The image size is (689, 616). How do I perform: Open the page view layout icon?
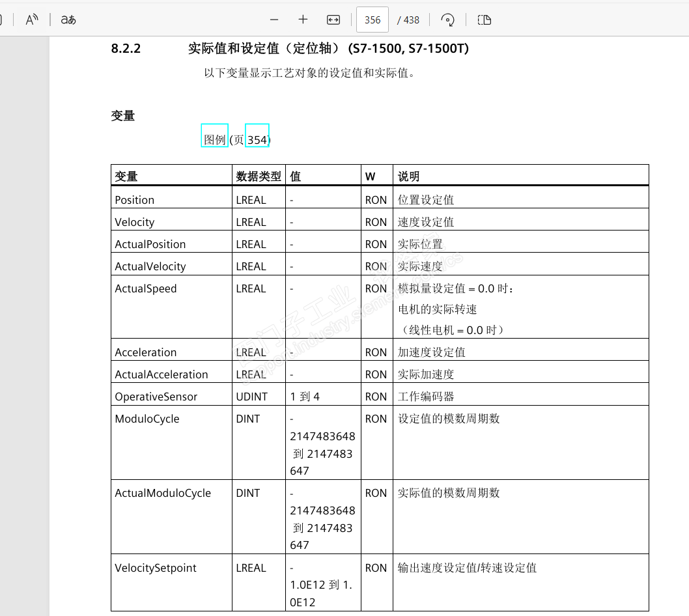[x=485, y=20]
